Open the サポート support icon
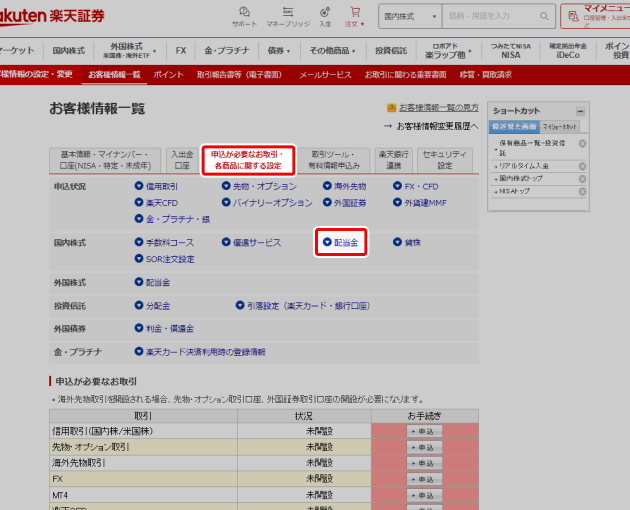Screen dimensions: 630x510 click(x=244, y=17)
